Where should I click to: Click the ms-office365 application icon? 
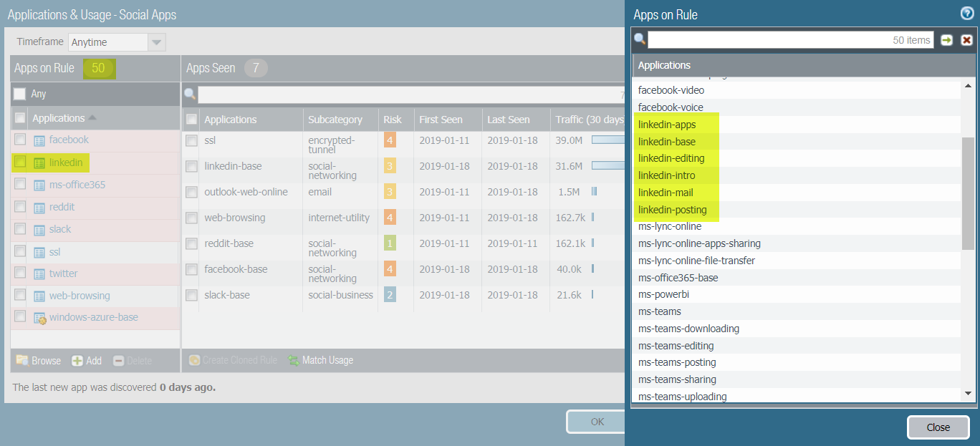click(x=39, y=185)
